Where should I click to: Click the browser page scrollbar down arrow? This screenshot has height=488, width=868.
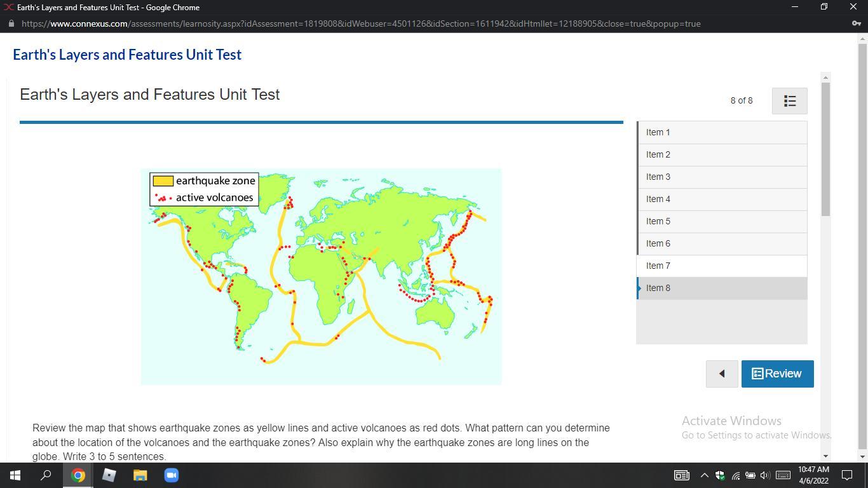(x=862, y=457)
